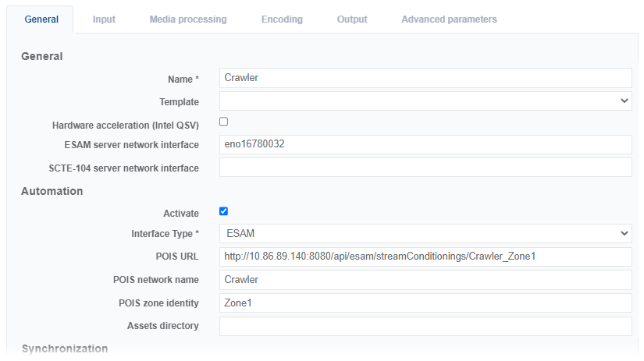Select the POIS network name field
The image size is (644, 361).
point(425,279)
